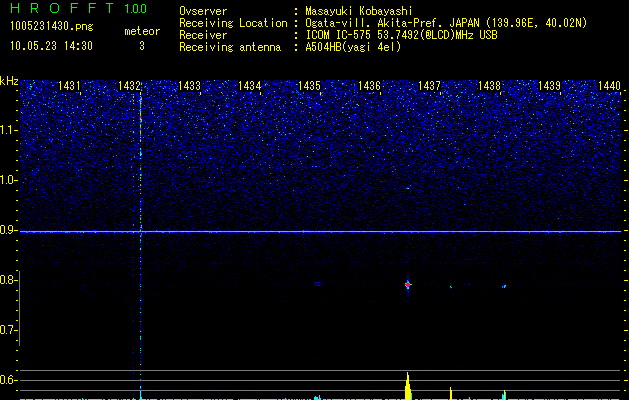Image resolution: width=629 pixels, height=400 pixels.
Task: Click the 1.1 kHz axis label
Action: (9, 130)
